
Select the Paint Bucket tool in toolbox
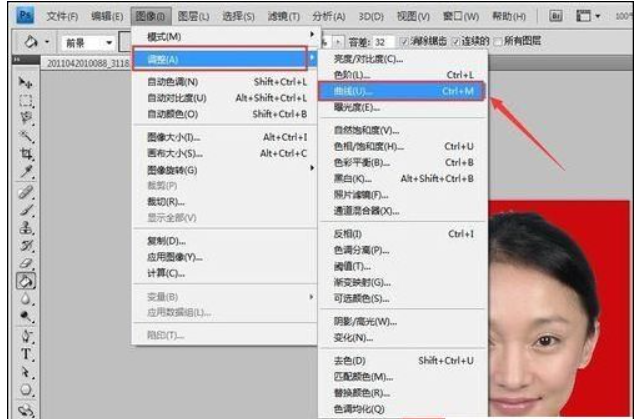[x=26, y=281]
